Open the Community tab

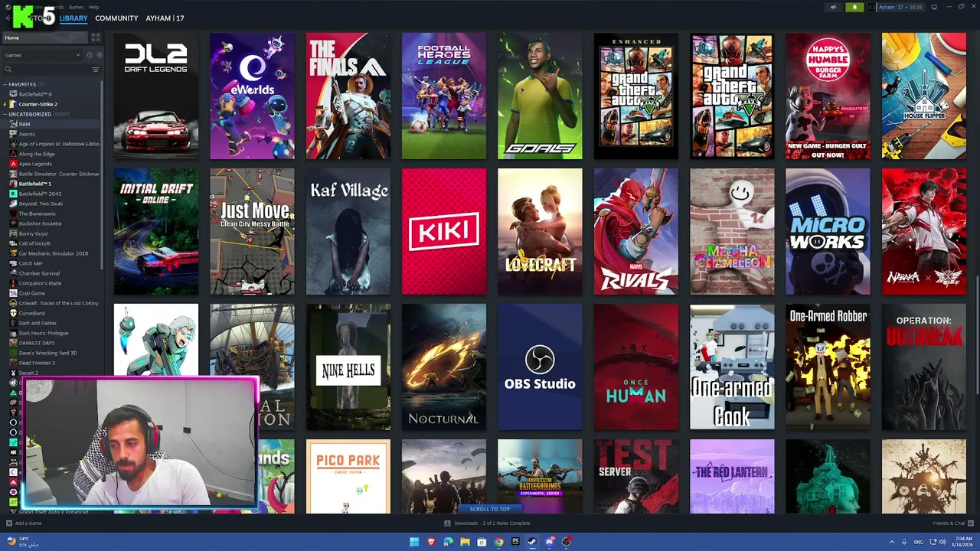116,18
